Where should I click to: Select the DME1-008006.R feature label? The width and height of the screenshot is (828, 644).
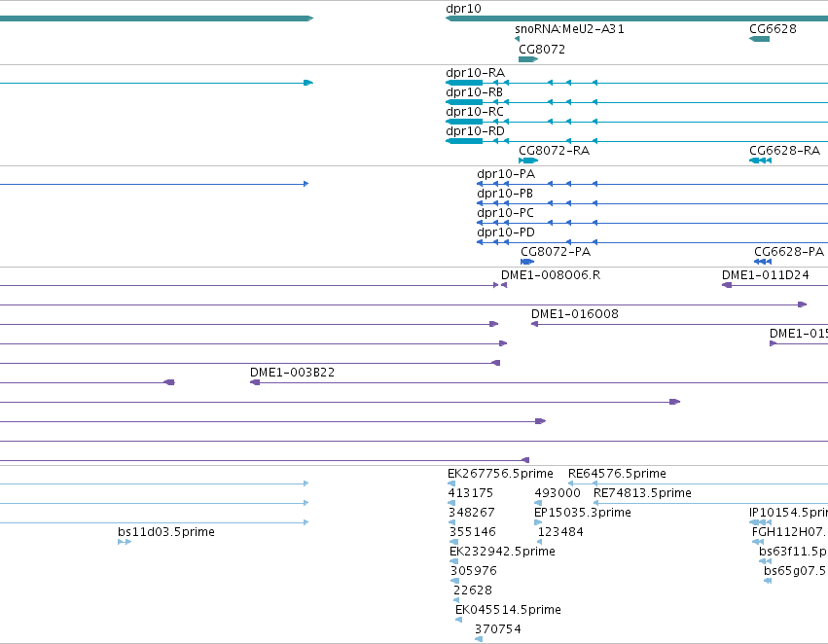(x=551, y=275)
